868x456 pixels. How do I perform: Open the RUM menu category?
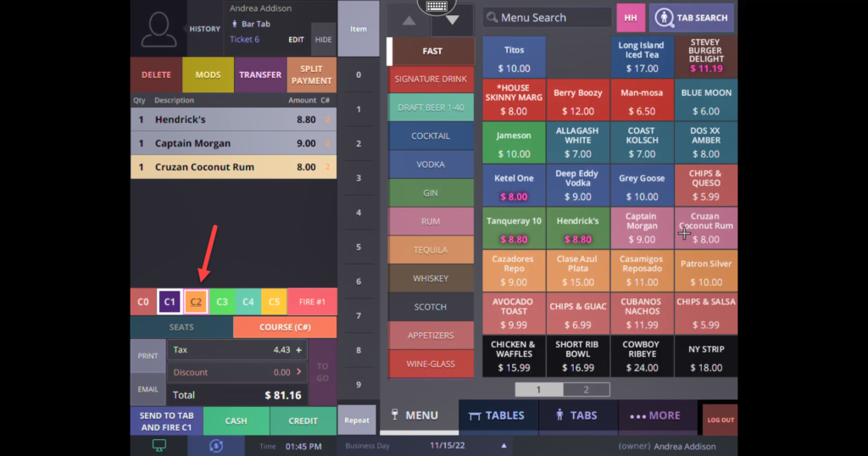pyautogui.click(x=431, y=221)
